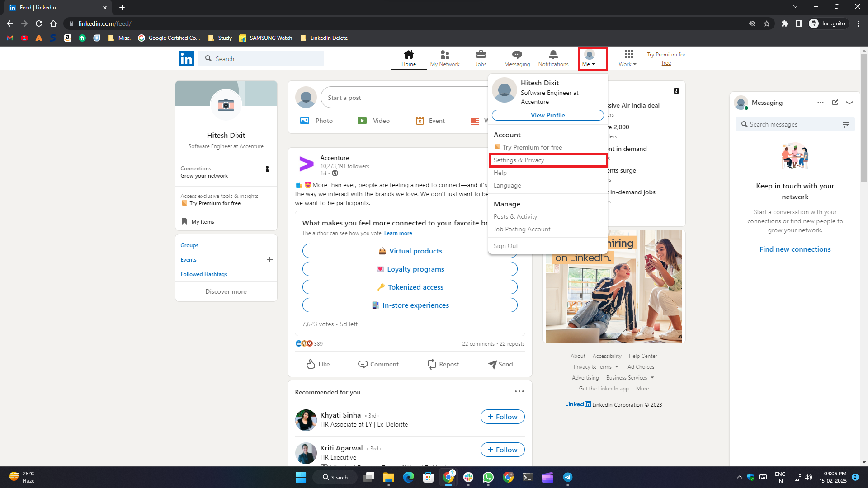
Task: Expand the Work apps grid menu
Action: pos(628,58)
